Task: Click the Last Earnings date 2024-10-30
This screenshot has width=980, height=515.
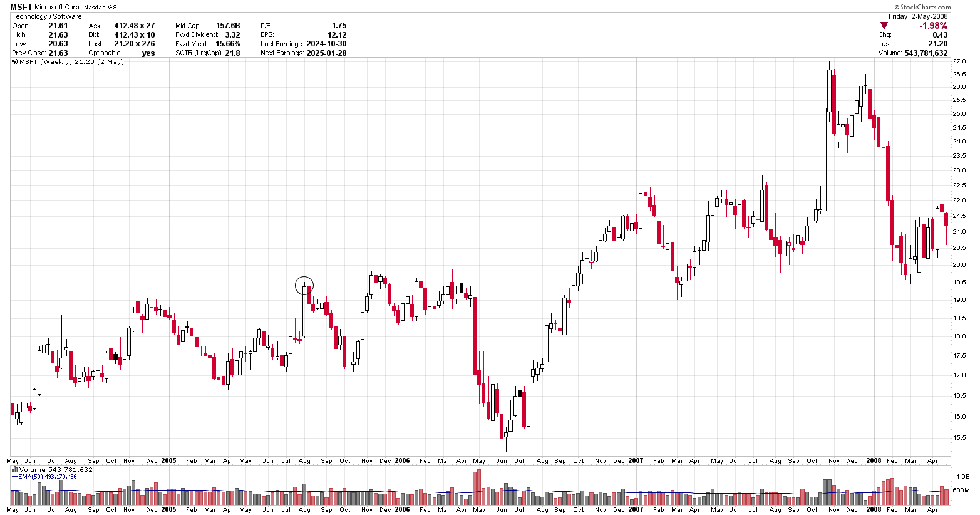Action: coord(326,44)
